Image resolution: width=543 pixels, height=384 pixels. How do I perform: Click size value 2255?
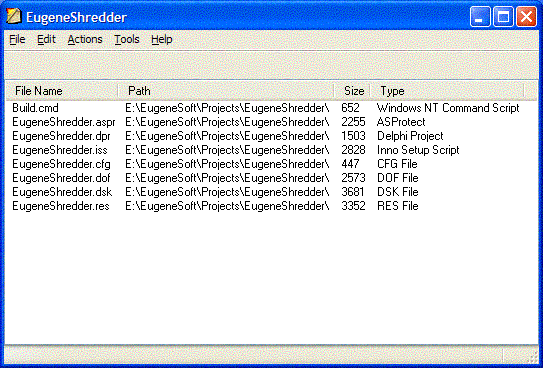353,122
